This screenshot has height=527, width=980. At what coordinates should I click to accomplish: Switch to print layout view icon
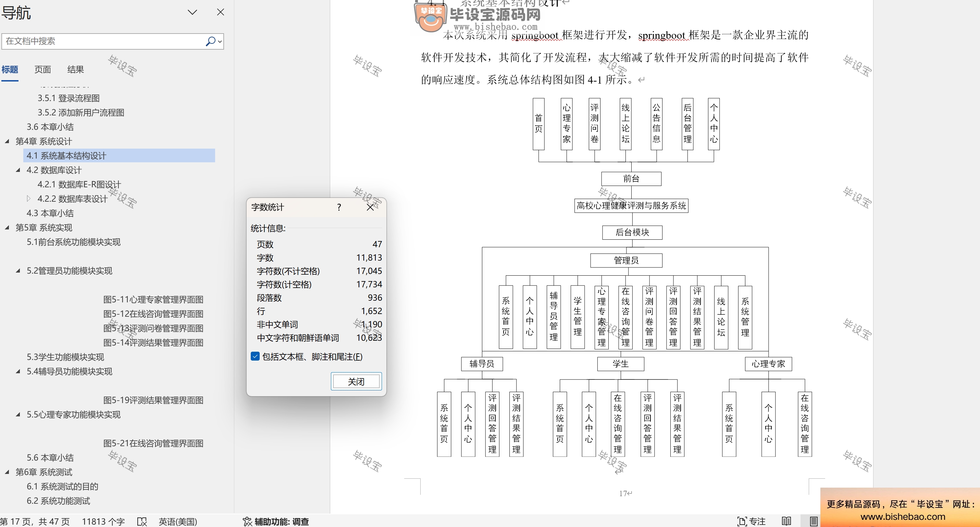[x=814, y=521]
